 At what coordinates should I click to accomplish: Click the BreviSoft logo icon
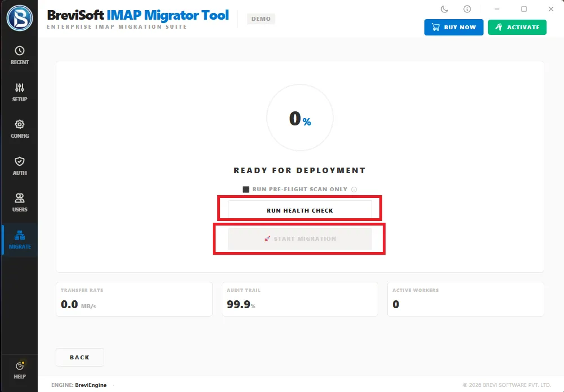pos(20,18)
